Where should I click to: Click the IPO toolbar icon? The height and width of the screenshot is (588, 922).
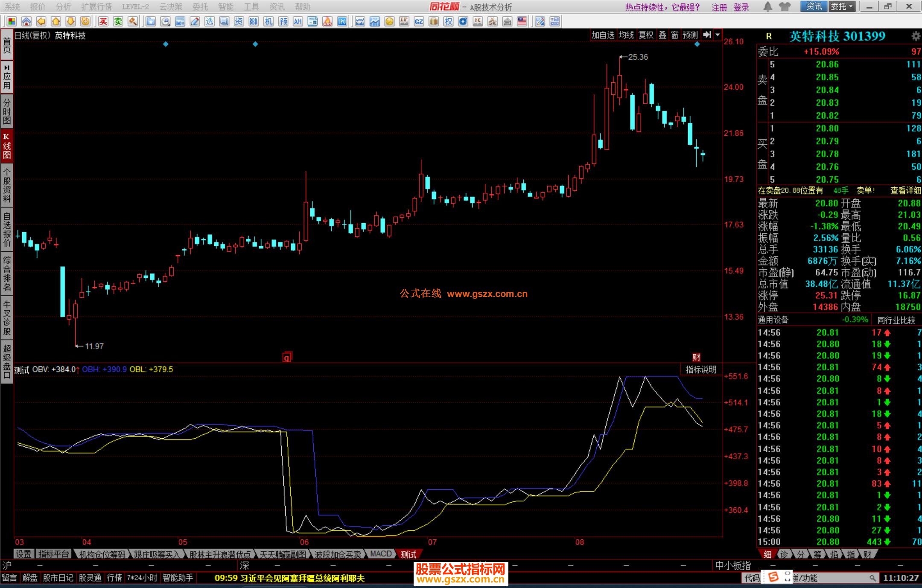[x=342, y=21]
